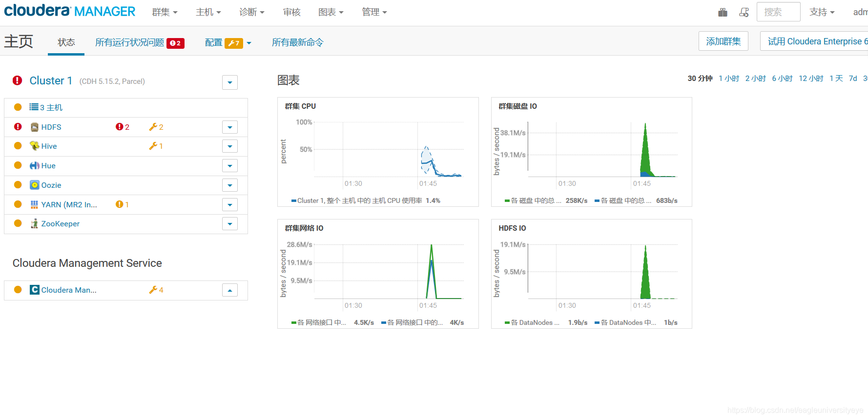Open YARN row actions dropdown
Image resolution: width=868 pixels, height=419 pixels.
pos(230,204)
